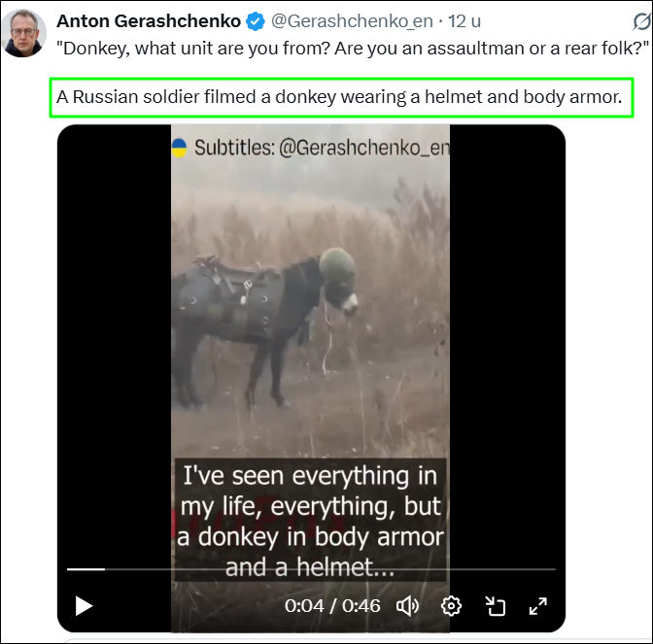
Task: Expand video to fullscreen
Action: pyautogui.click(x=537, y=606)
